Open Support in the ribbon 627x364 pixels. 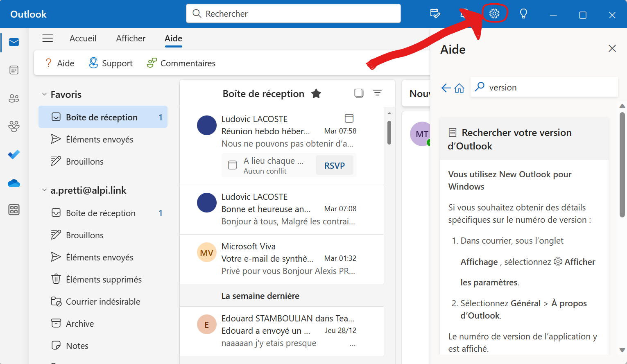click(x=111, y=63)
